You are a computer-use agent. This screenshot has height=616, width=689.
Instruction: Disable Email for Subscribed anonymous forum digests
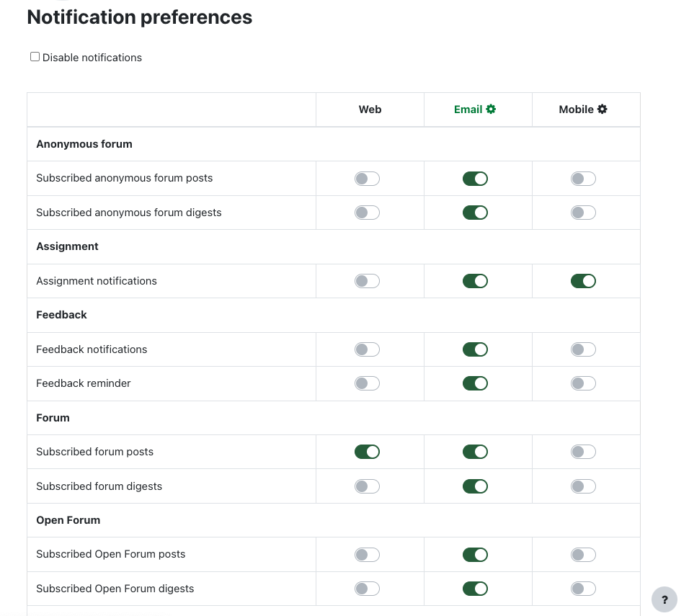[475, 213]
